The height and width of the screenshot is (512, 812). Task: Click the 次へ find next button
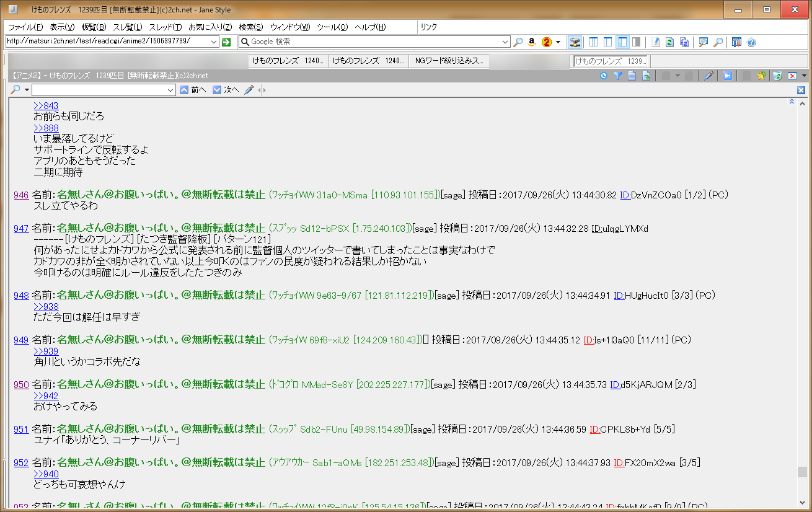(226, 90)
